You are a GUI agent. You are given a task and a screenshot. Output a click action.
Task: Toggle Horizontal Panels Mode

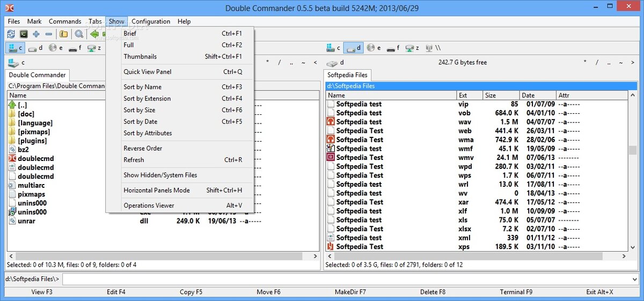tap(180, 190)
